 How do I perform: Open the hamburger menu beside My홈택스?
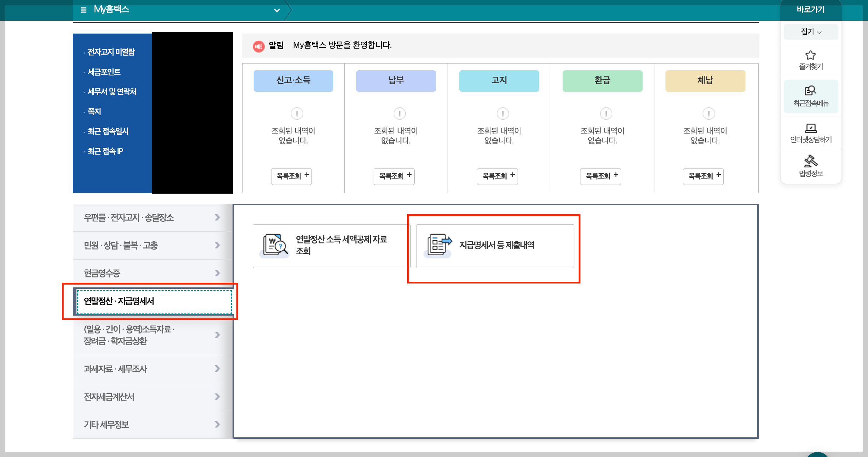click(x=83, y=10)
